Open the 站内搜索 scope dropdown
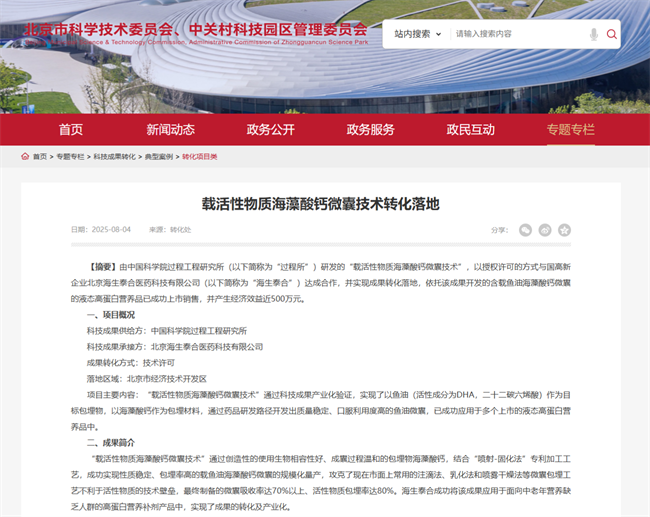 (x=417, y=34)
